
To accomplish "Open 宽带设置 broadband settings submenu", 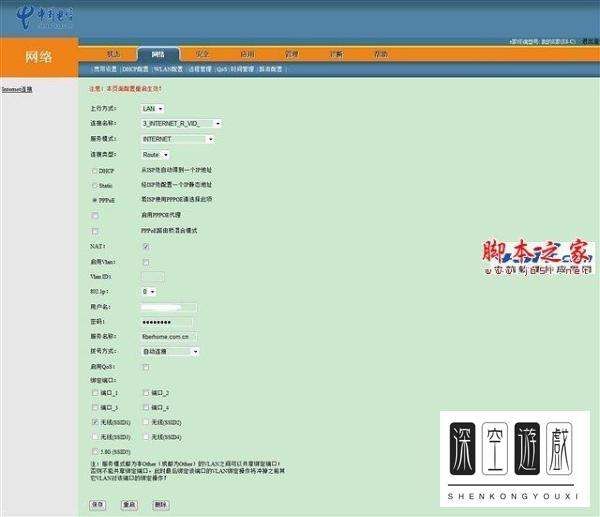I will coord(105,69).
